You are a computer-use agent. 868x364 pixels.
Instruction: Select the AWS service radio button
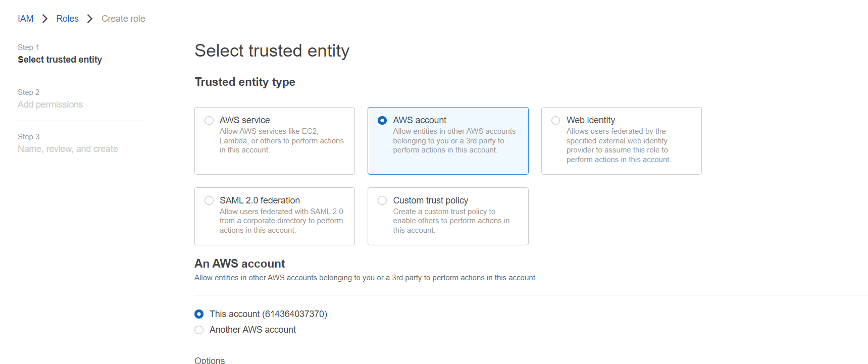tap(209, 120)
